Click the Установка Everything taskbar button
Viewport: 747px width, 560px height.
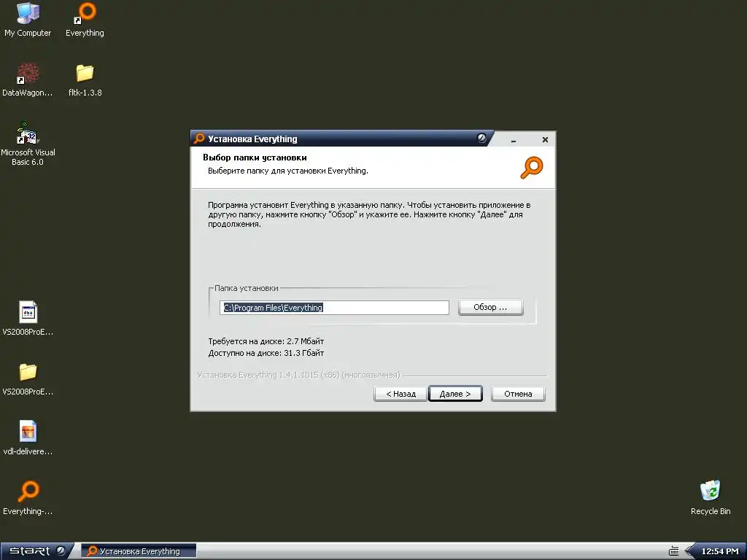139,551
